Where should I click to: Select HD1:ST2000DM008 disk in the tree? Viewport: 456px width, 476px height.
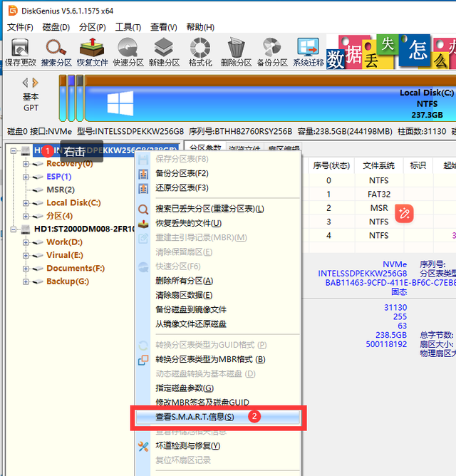click(84, 229)
